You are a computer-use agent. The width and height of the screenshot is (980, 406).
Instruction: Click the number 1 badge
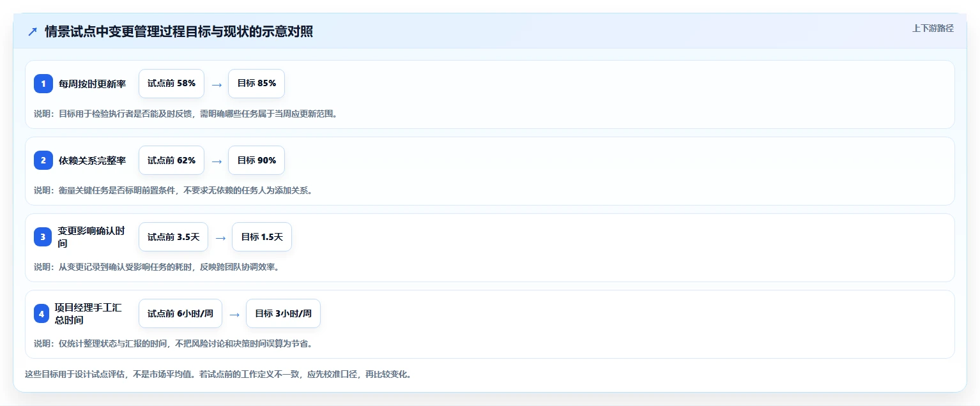[x=43, y=84]
